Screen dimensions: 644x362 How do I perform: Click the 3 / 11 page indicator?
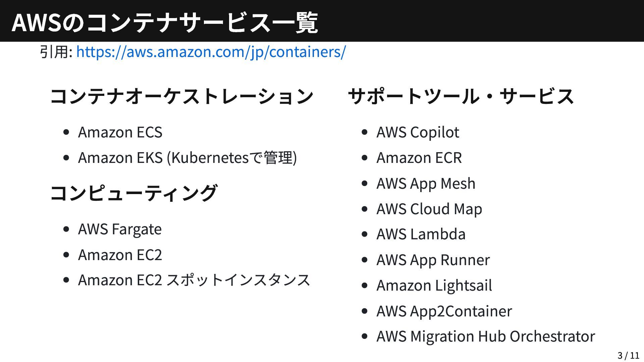(628, 355)
